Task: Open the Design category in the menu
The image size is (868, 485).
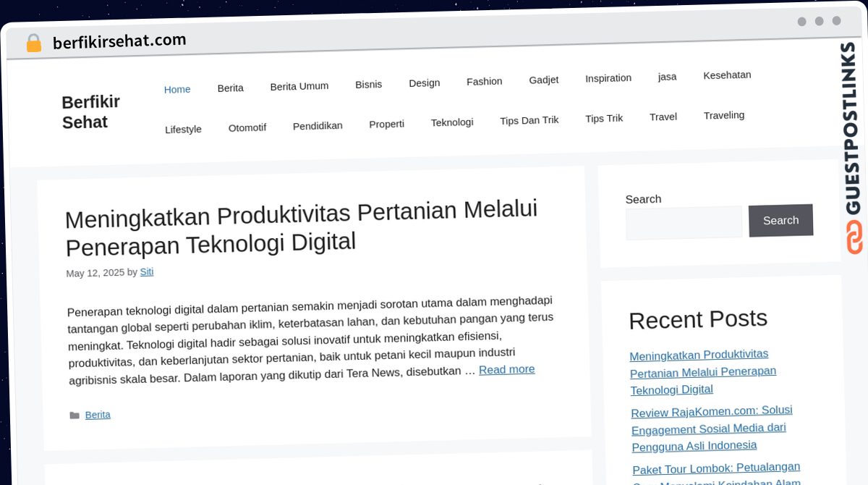Action: pyautogui.click(x=424, y=83)
